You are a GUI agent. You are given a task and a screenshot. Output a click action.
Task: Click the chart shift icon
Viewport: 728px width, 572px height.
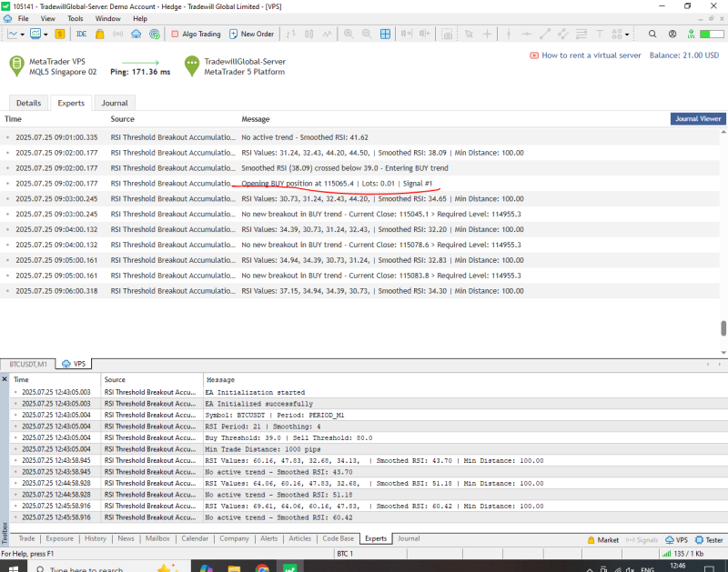coord(424,34)
